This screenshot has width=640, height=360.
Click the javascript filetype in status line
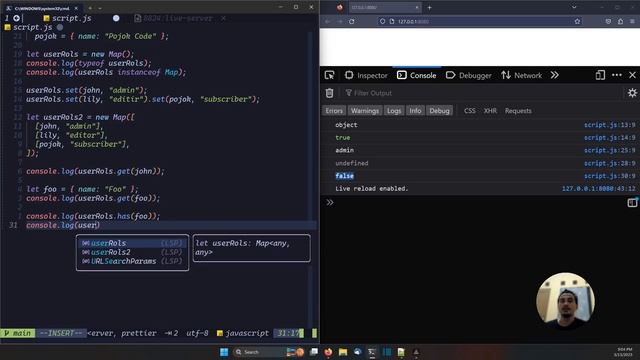coord(243,333)
